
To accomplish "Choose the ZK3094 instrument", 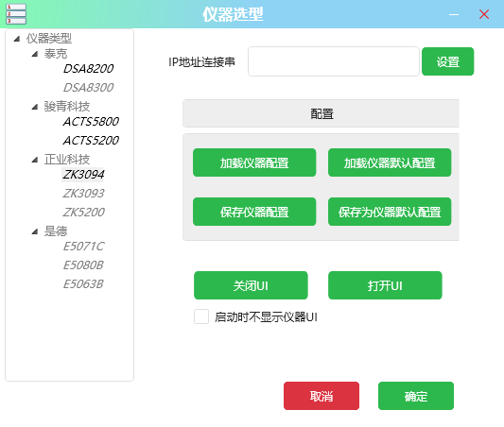I will click(x=83, y=175).
